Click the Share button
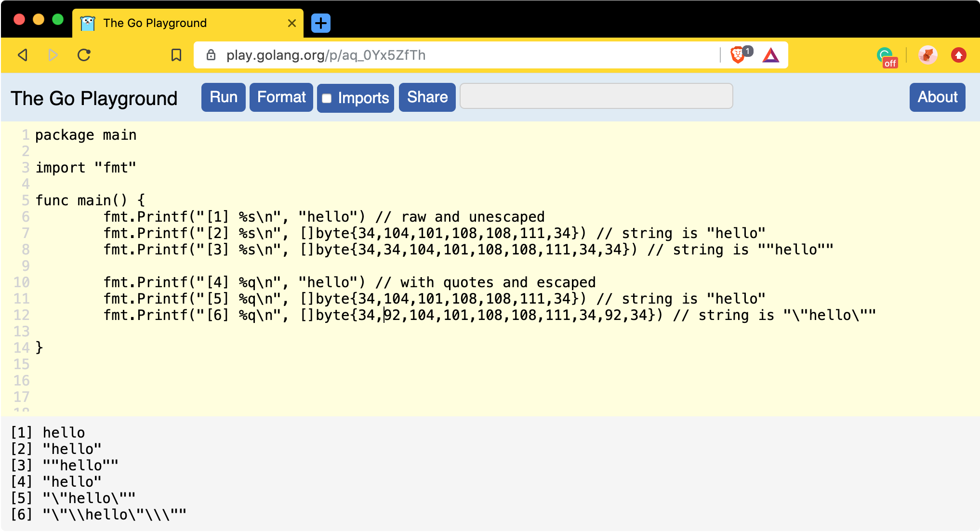980x532 pixels. (427, 97)
